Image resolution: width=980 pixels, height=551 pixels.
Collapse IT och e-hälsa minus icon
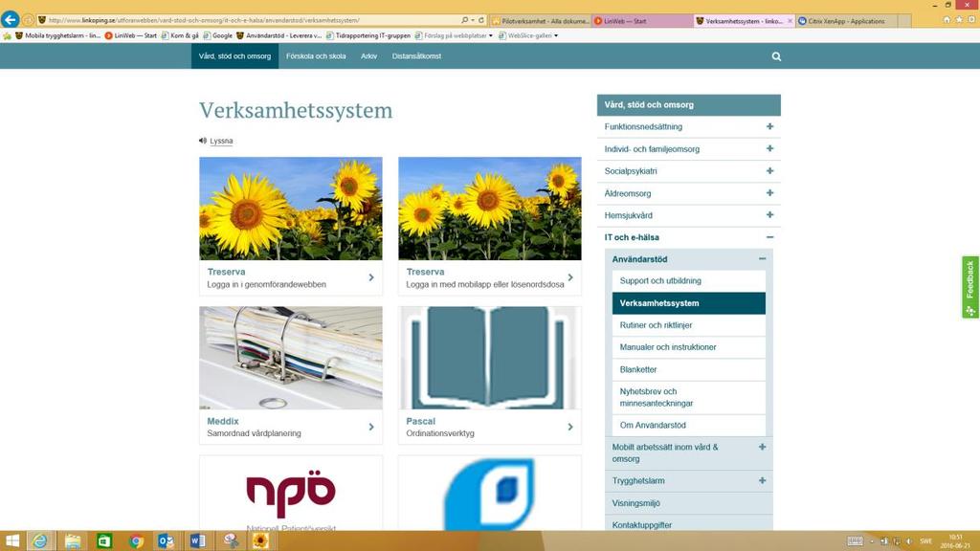tap(770, 237)
